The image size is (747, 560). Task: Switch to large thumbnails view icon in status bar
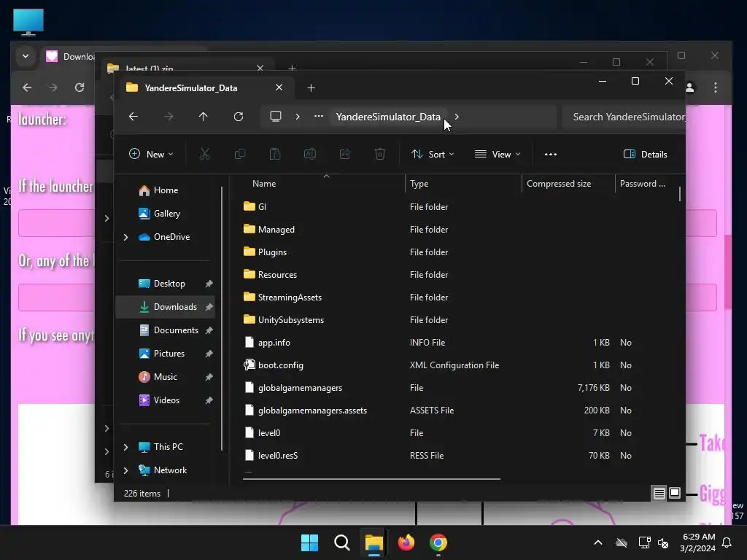(675, 494)
